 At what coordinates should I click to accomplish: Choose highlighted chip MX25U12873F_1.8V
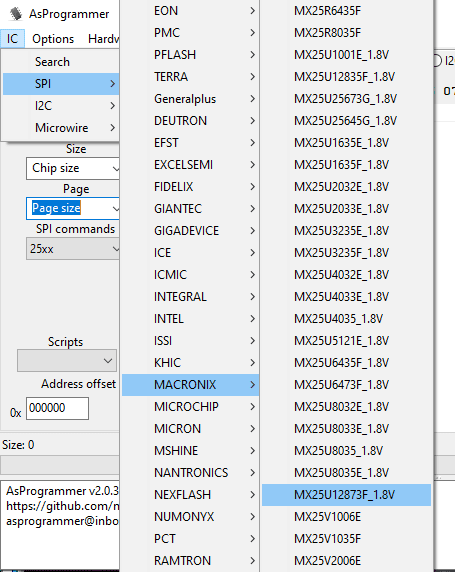click(x=346, y=495)
